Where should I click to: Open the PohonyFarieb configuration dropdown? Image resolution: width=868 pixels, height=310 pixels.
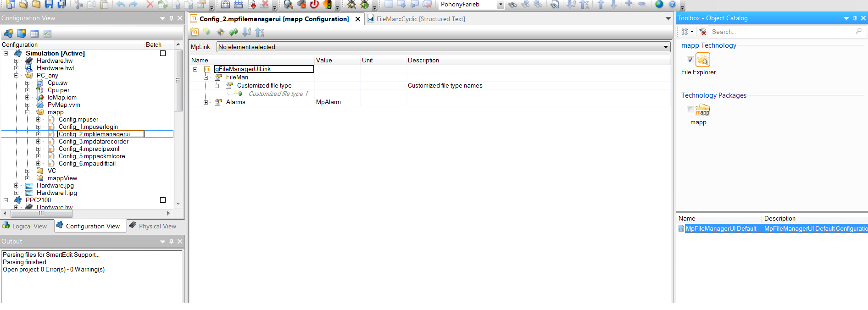(x=500, y=5)
